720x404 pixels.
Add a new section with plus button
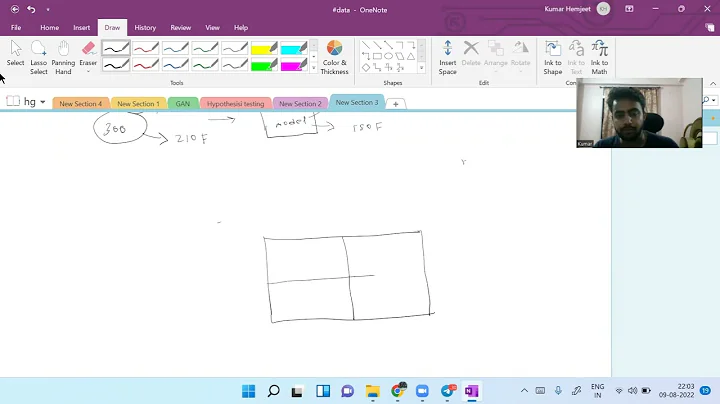tap(395, 104)
